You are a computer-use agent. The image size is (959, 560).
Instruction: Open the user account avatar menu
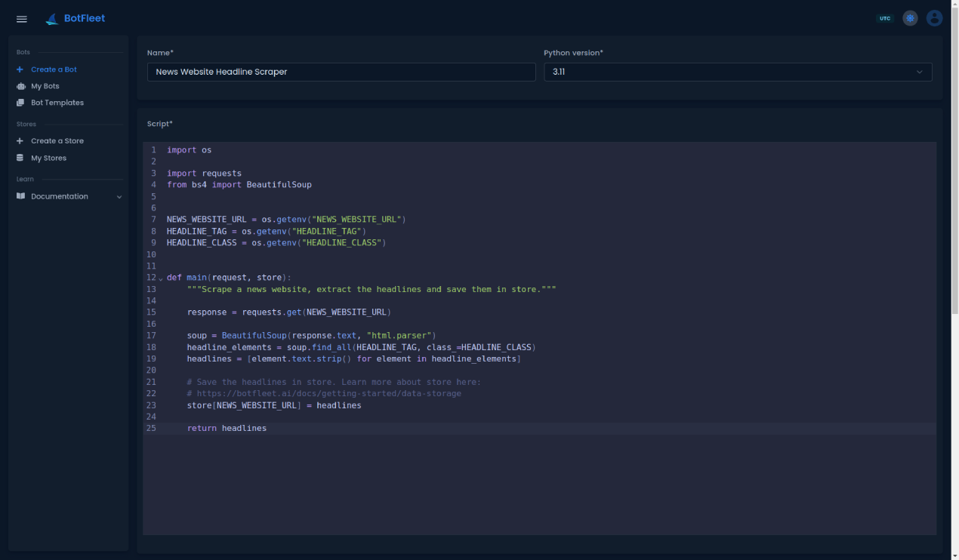click(x=934, y=18)
